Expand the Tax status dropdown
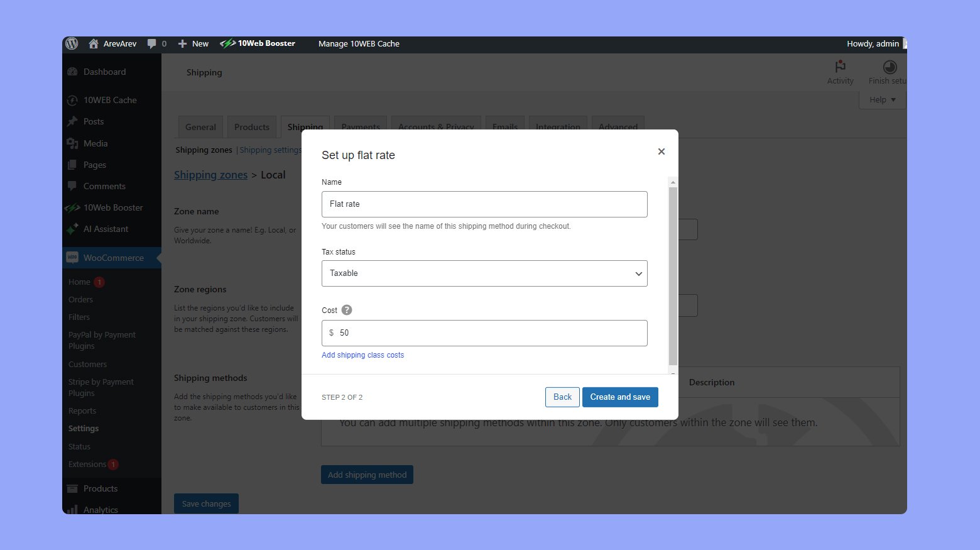Image resolution: width=980 pixels, height=550 pixels. click(x=484, y=273)
